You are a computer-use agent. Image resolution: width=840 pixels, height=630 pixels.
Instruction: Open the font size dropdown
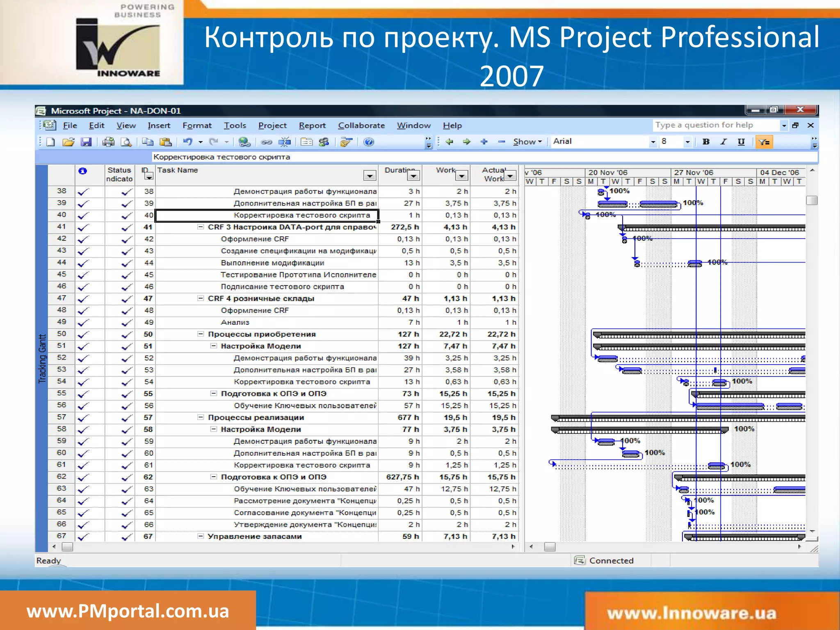pyautogui.click(x=687, y=142)
